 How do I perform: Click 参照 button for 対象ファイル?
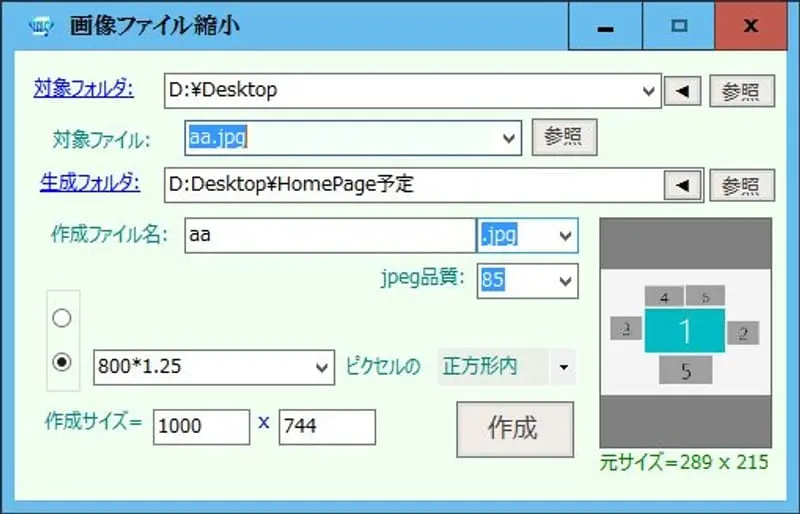pyautogui.click(x=564, y=137)
